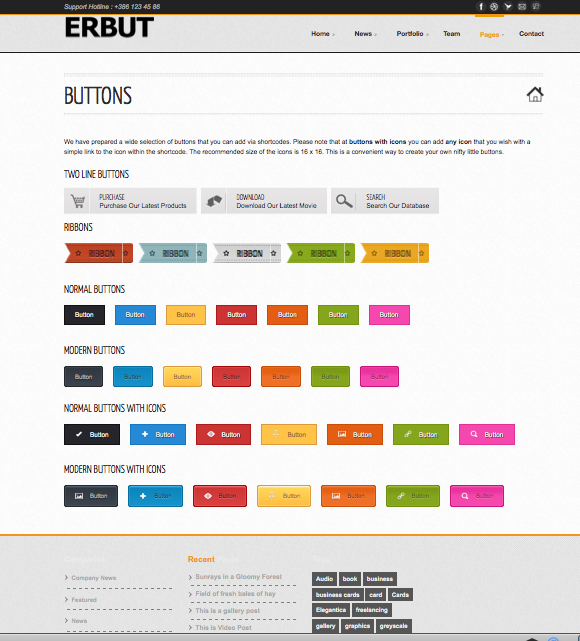
Task: Click the graphics tag
Action: coord(357,626)
